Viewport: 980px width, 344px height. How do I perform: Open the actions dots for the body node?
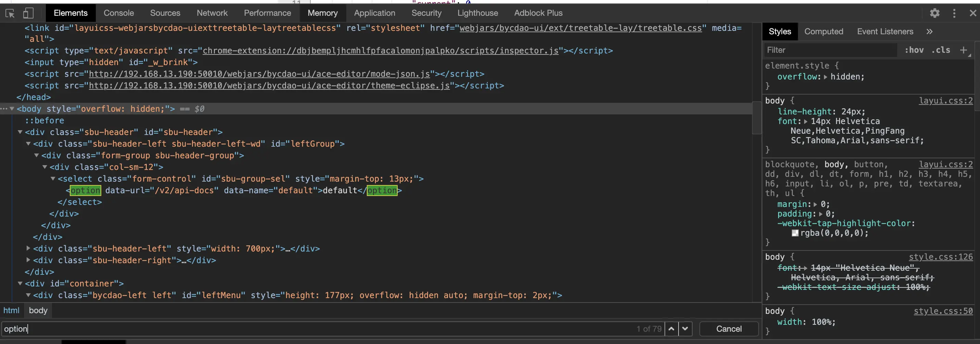point(4,109)
